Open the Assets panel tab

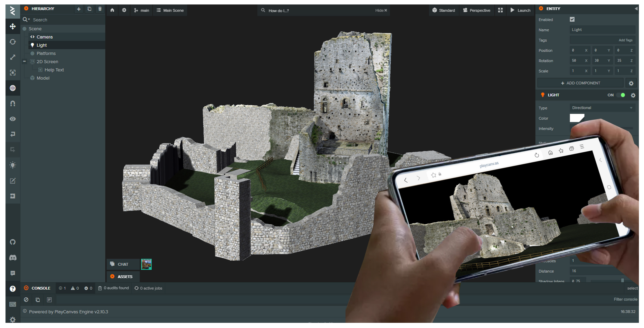click(x=123, y=277)
